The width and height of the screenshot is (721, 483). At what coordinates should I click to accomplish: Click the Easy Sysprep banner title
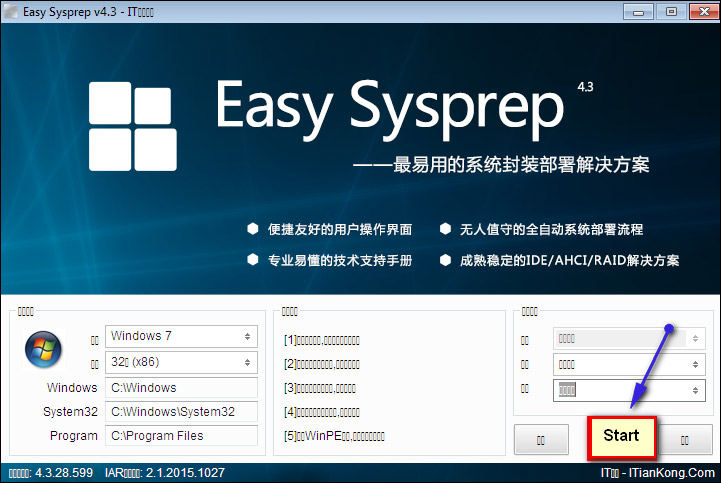pyautogui.click(x=390, y=109)
